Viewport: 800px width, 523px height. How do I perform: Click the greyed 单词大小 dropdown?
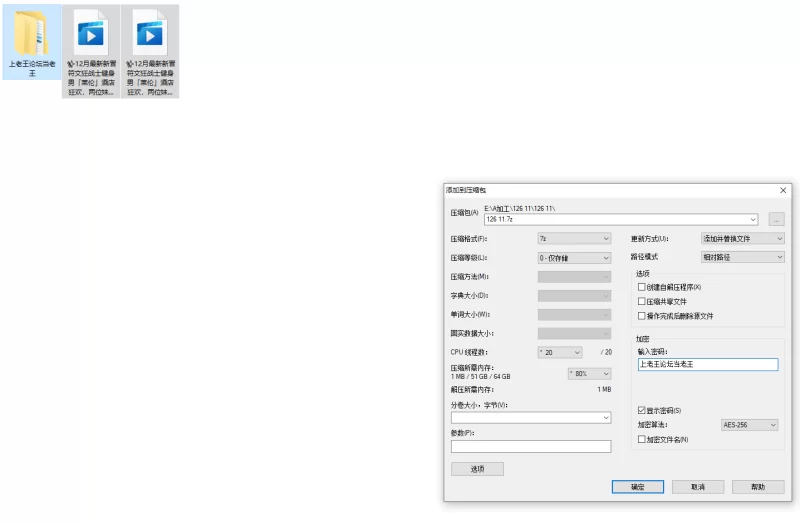click(x=574, y=315)
